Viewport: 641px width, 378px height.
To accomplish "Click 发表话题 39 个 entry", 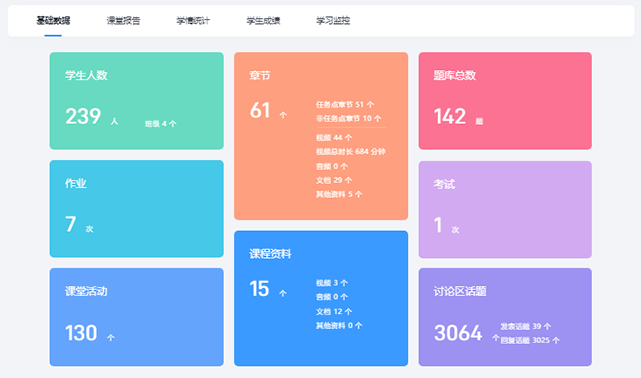I will pyautogui.click(x=525, y=326).
